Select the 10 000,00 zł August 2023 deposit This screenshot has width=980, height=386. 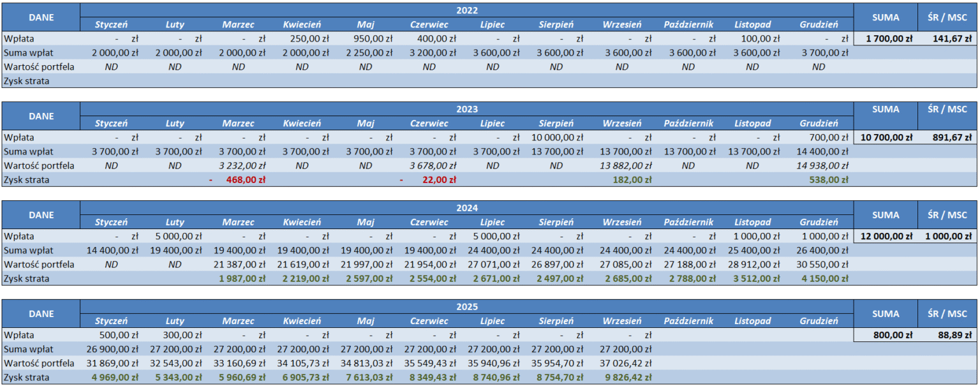556,137
